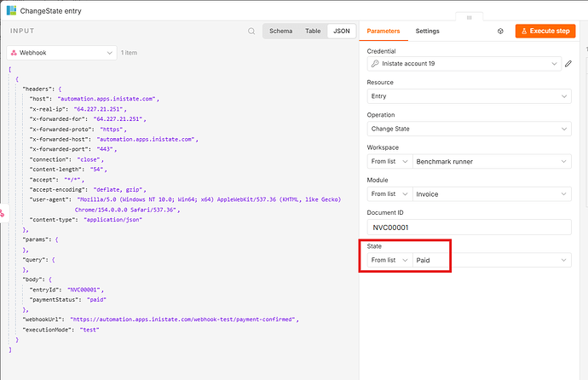
Task: Click the "x-forwarded-proto" value "https"
Action: [112, 130]
